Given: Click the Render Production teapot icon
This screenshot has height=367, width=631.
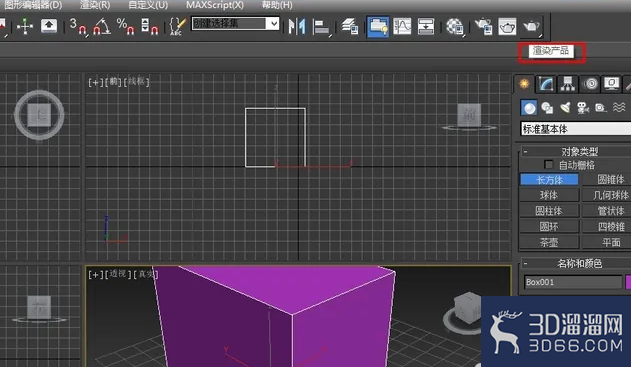Looking at the screenshot, I should coord(532,27).
